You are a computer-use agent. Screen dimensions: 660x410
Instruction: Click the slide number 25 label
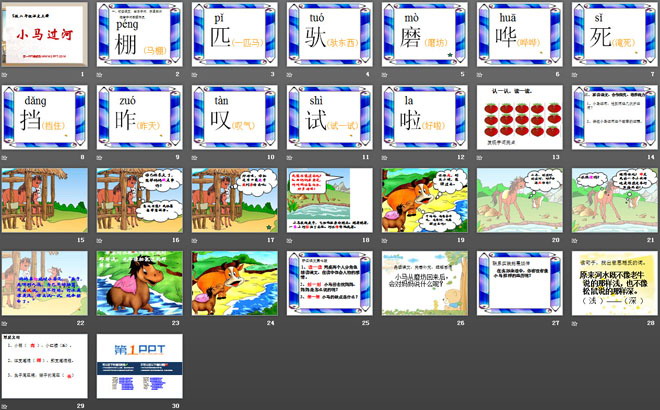pos(365,323)
